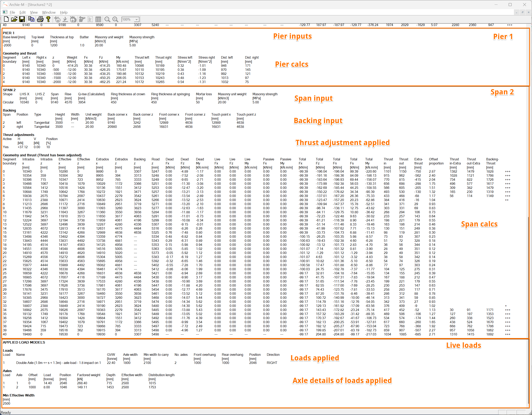This screenshot has height=415, width=532.
Task: Save the structure with the floppy disk icon
Action: [x=22, y=19]
